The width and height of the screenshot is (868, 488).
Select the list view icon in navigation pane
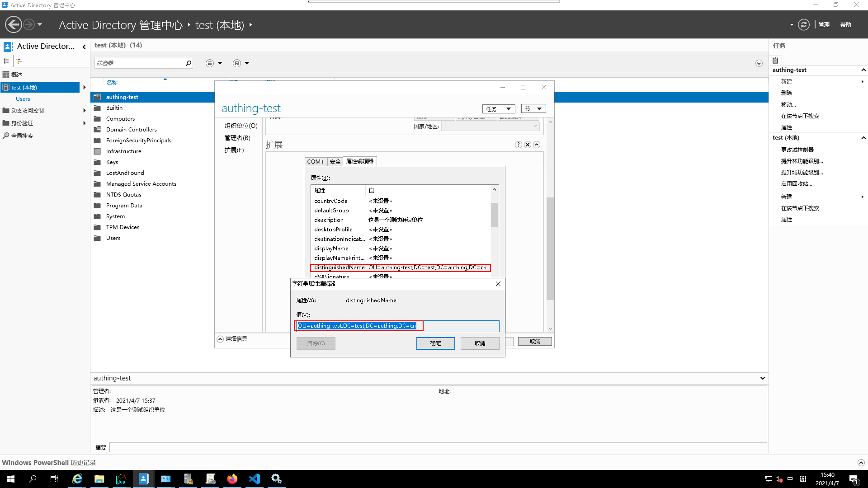click(6, 61)
